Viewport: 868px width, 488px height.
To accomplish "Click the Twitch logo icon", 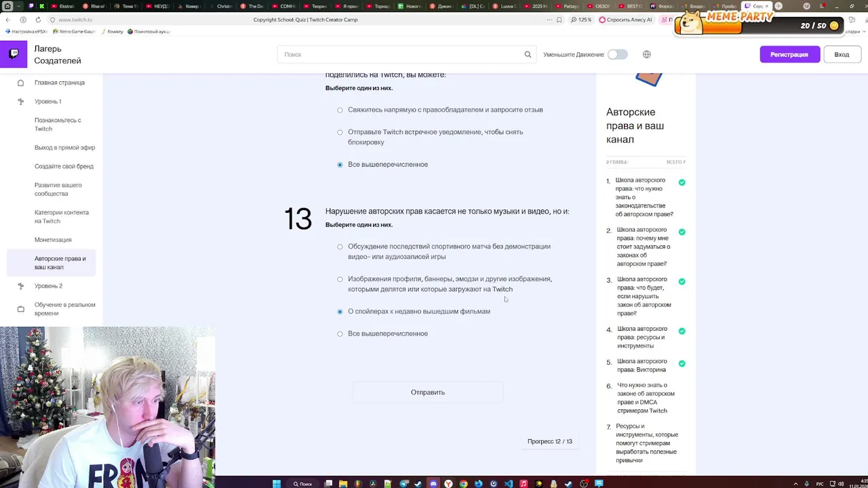I will point(14,54).
